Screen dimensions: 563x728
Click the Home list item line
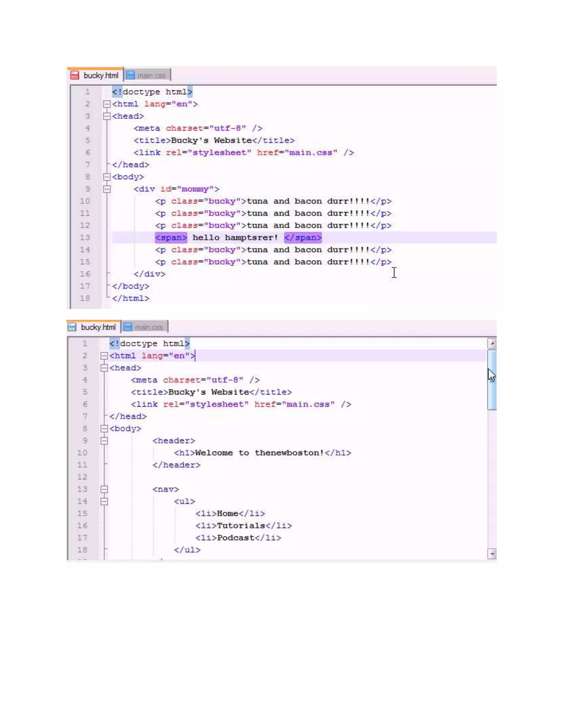230,514
